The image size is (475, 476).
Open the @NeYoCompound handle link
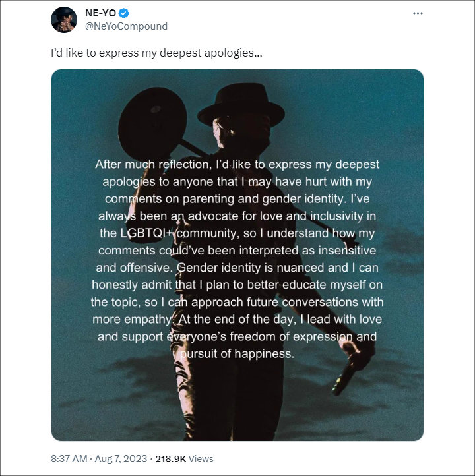[127, 26]
